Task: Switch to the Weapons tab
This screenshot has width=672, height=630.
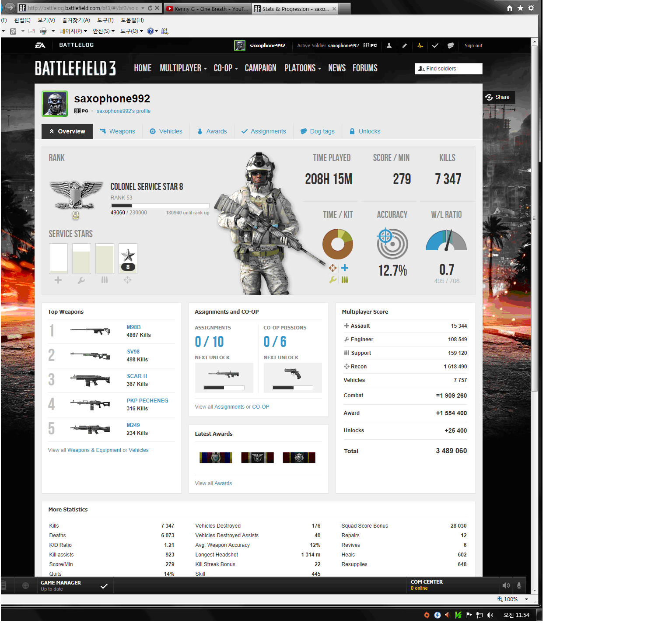Action: 118,131
